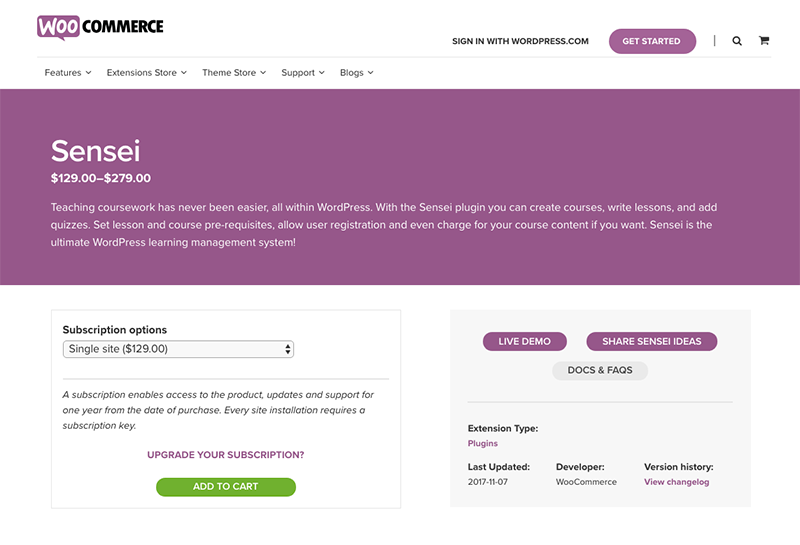Click Upgrade Your Subscription link
The height and width of the screenshot is (545, 800).
[226, 455]
